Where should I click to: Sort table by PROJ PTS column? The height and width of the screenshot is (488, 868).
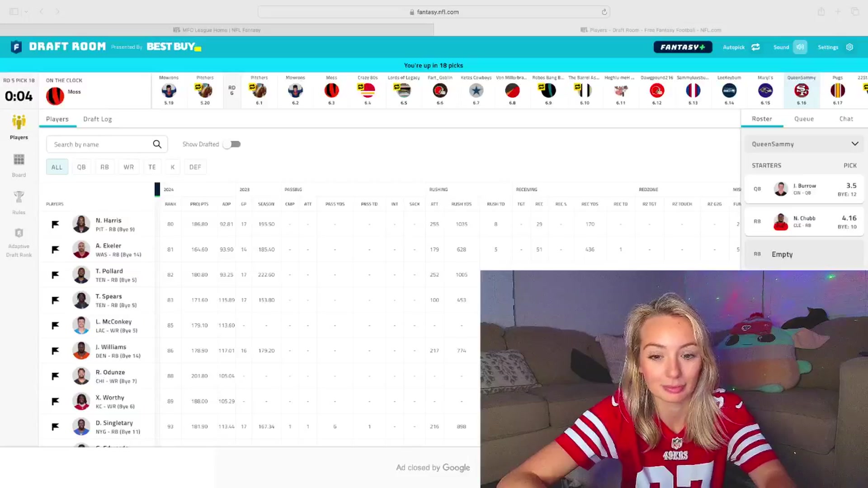pyautogui.click(x=199, y=204)
